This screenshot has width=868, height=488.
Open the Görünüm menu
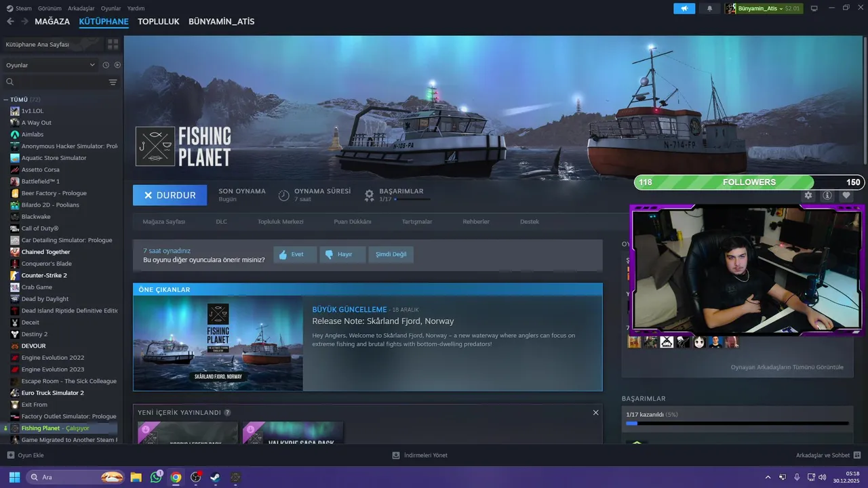[x=50, y=9]
